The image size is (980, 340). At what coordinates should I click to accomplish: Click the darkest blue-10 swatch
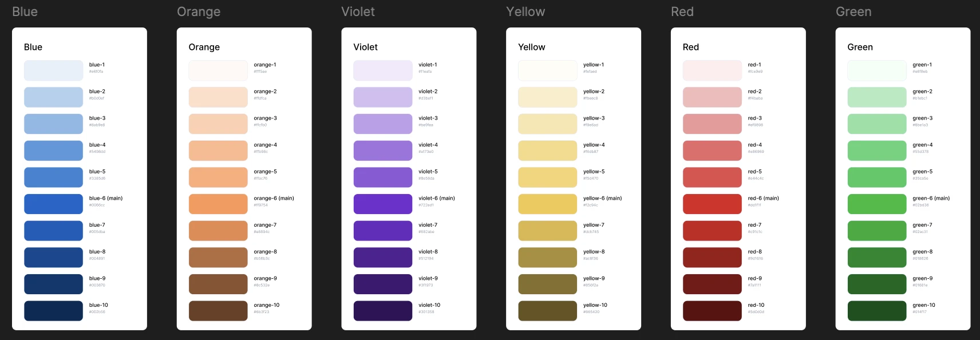click(x=53, y=311)
